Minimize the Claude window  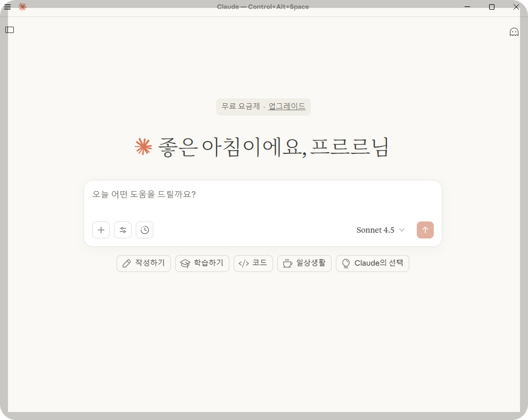click(467, 7)
